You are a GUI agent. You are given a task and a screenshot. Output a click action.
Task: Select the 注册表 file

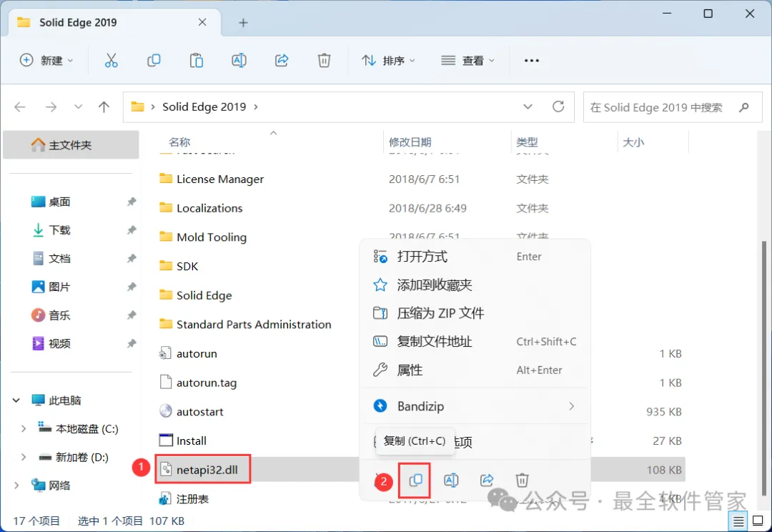[192, 499]
